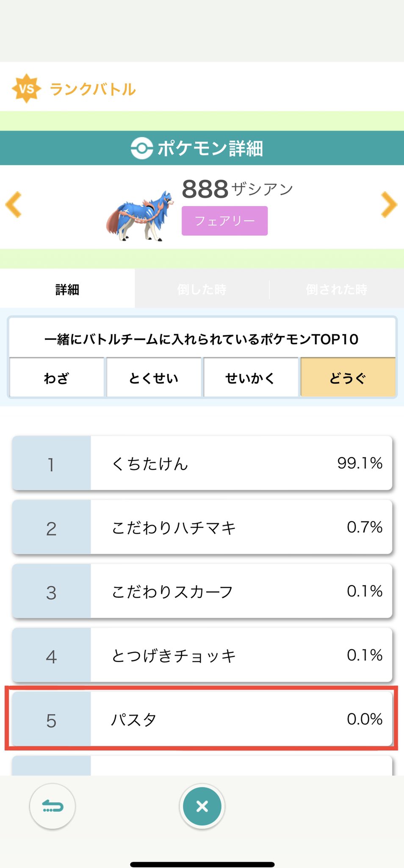Tap the back arrow button at bottom
Image resolution: width=404 pixels, height=868 pixels.
click(53, 806)
